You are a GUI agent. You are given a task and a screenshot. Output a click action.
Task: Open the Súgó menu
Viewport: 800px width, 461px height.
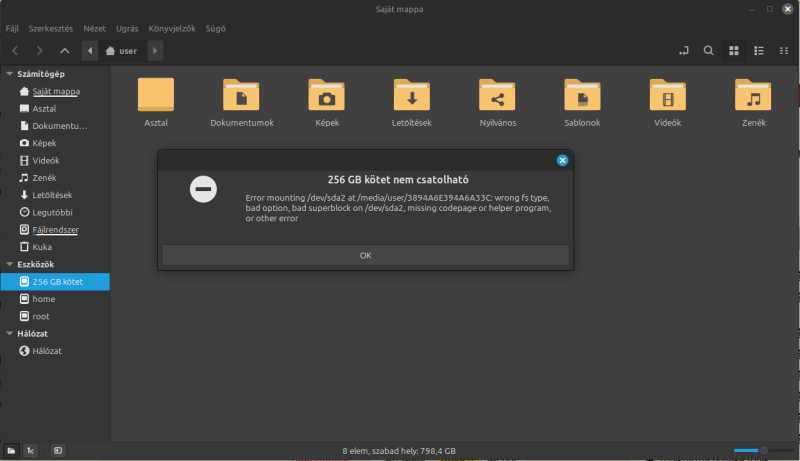[215, 29]
